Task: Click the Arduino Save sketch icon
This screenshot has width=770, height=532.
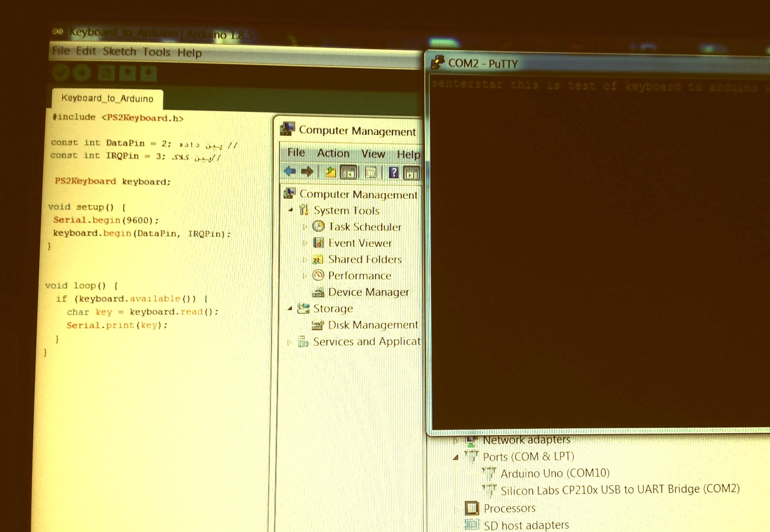Action: 148,73
